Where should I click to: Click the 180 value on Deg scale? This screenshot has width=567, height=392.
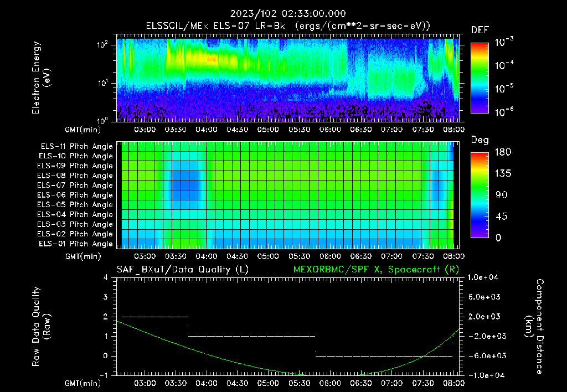click(503, 152)
